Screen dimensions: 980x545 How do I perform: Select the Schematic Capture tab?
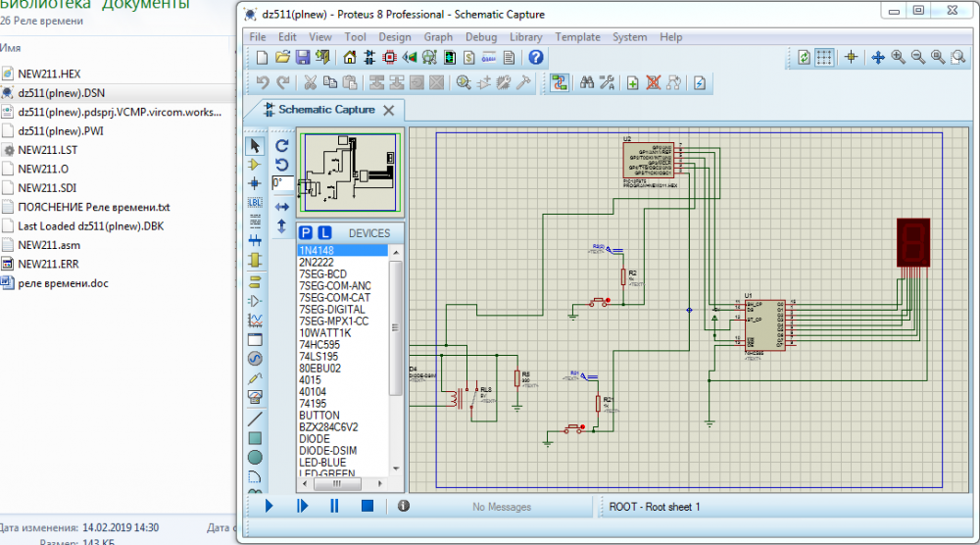326,110
